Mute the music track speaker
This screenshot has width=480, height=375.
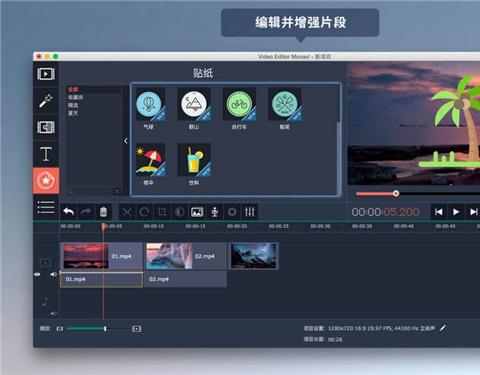click(x=53, y=314)
